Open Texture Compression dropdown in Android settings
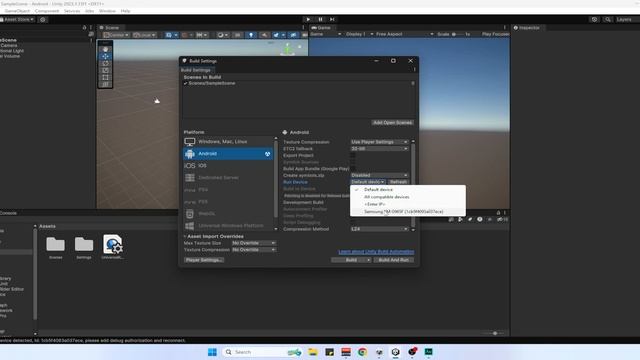Image resolution: width=640 pixels, height=360 pixels. [379, 142]
